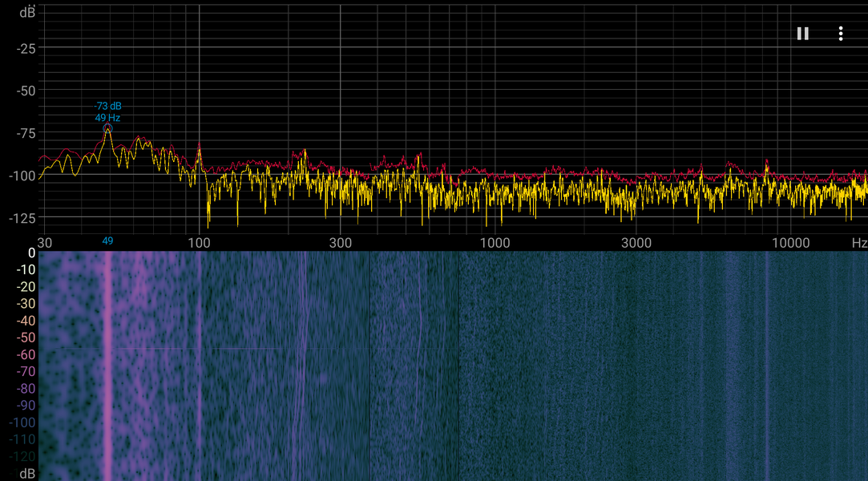Pause the live spectrum analysis
868x481 pixels.
802,34
